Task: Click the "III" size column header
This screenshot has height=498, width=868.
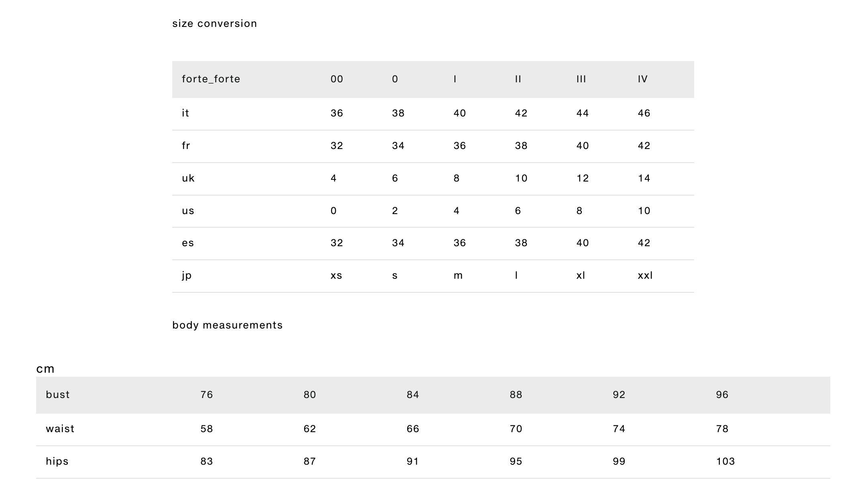Action: coord(581,79)
